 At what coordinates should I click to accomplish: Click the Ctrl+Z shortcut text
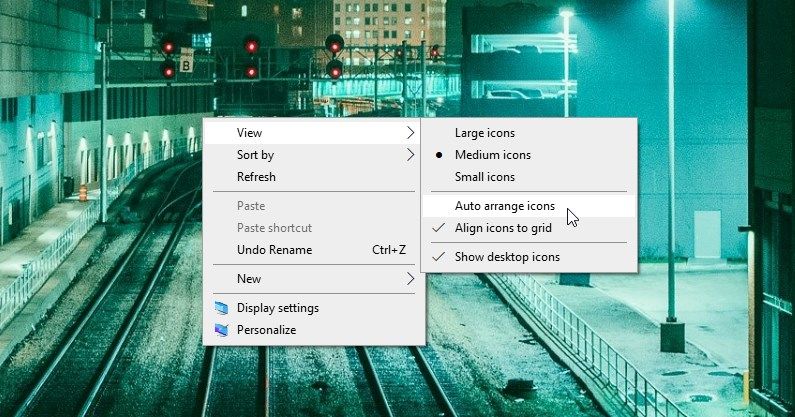coord(389,250)
